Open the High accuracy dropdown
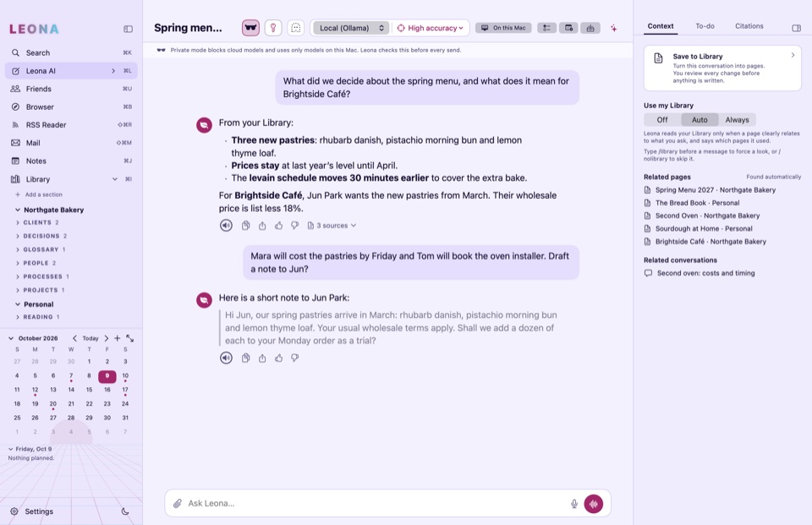 pyautogui.click(x=431, y=28)
